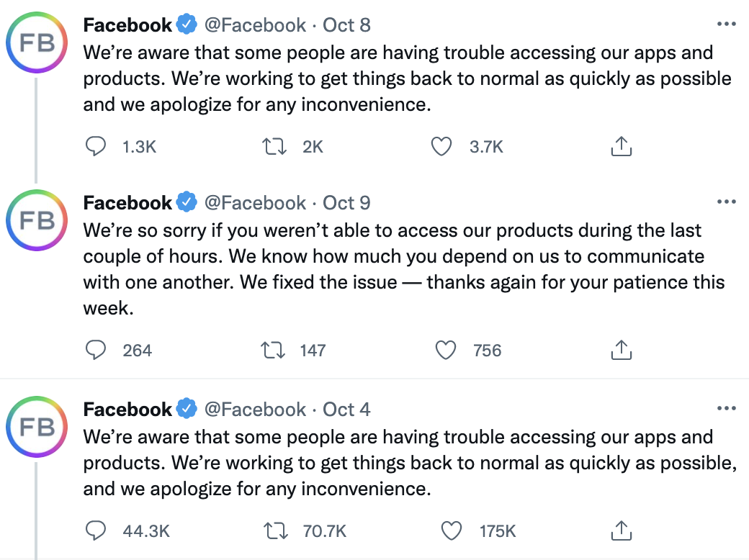The width and height of the screenshot is (749, 560).
Task: Open the more options menu on the Oct 9 tweet
Action: (727, 202)
